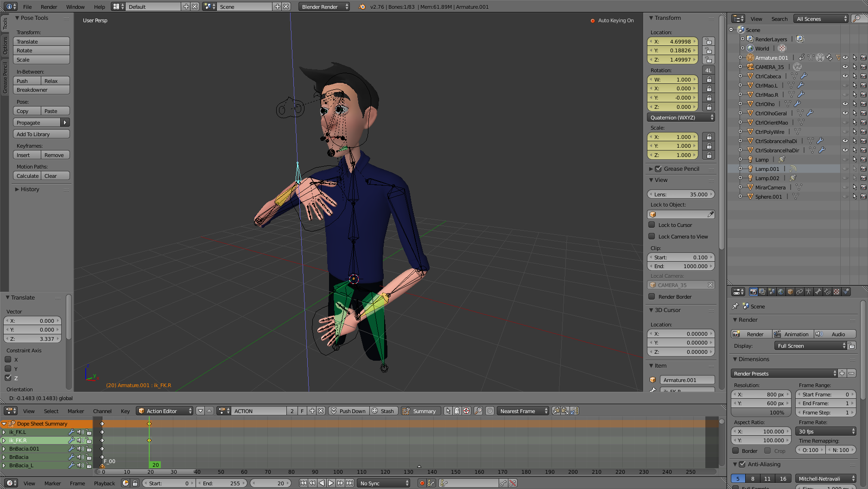Image resolution: width=868 pixels, height=489 pixels.
Task: Click the lock icon for BnBacia channel
Action: click(x=88, y=457)
